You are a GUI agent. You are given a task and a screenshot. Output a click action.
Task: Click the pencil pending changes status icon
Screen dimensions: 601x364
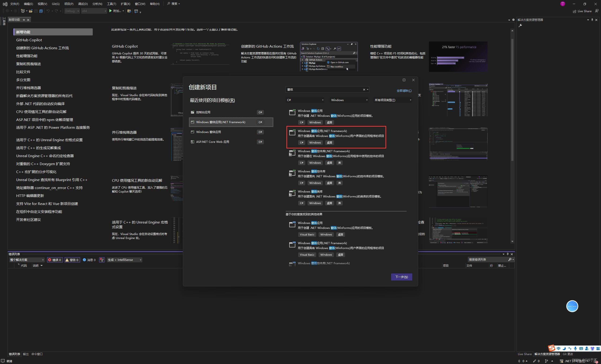pos(534,361)
